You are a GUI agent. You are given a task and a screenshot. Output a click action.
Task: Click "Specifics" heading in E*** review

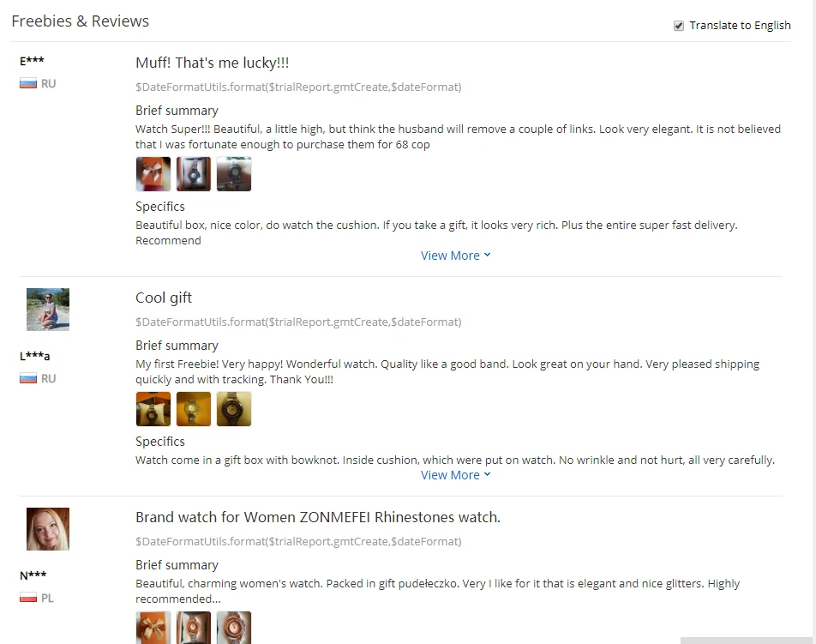pos(160,207)
